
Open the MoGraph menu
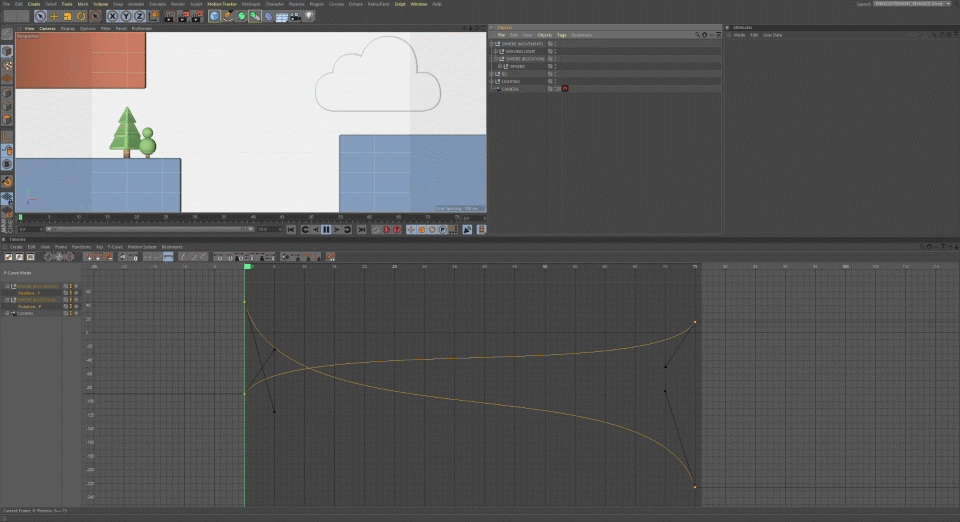(250, 4)
